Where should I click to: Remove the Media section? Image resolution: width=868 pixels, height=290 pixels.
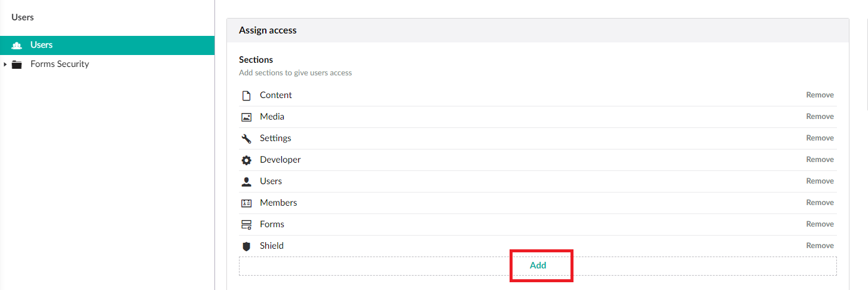click(820, 117)
